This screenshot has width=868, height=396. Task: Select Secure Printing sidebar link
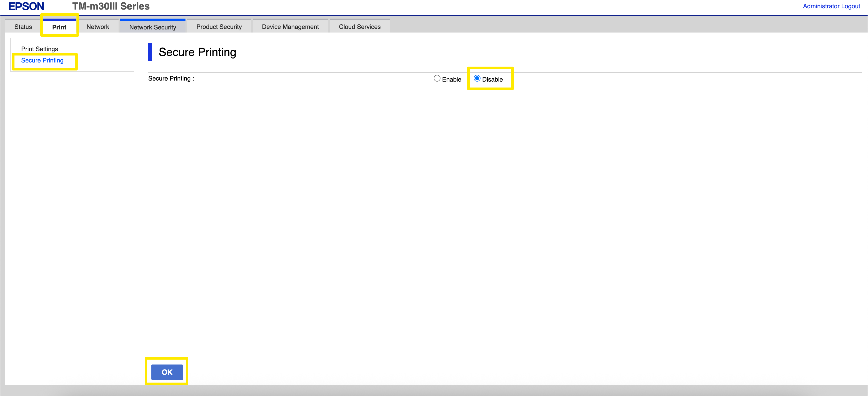pos(42,60)
